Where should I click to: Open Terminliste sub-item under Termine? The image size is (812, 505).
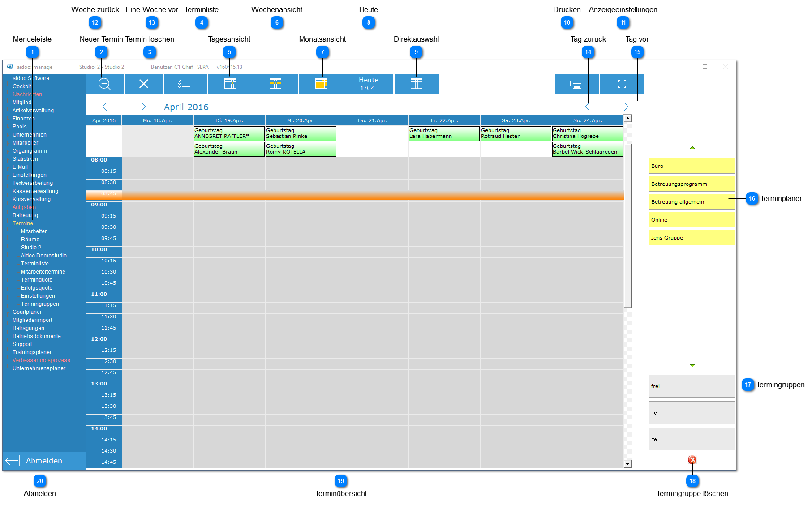point(35,264)
